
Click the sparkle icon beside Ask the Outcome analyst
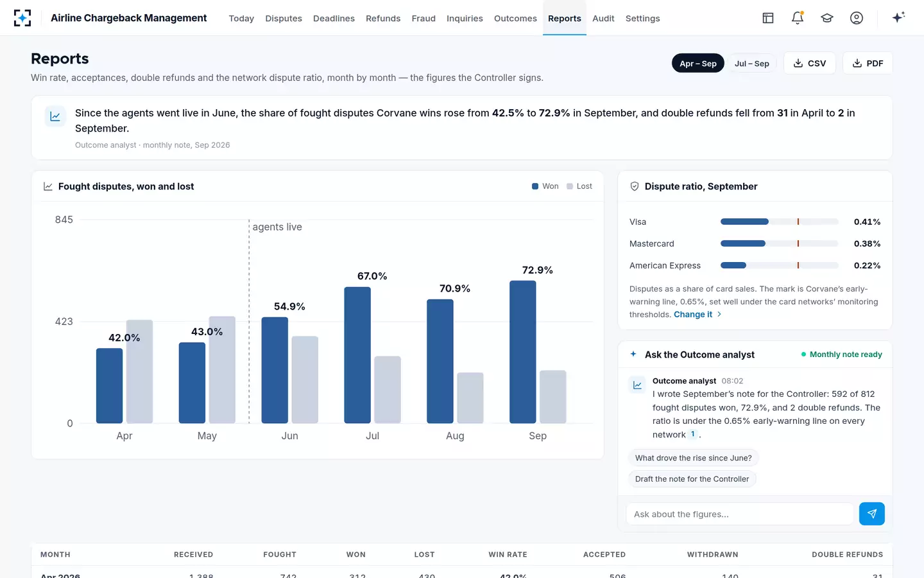(x=633, y=354)
